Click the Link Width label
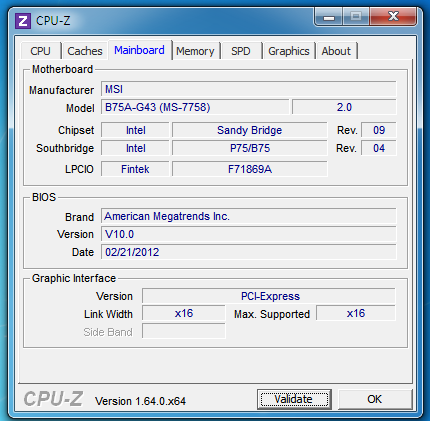The height and width of the screenshot is (421, 430). pyautogui.click(x=108, y=314)
